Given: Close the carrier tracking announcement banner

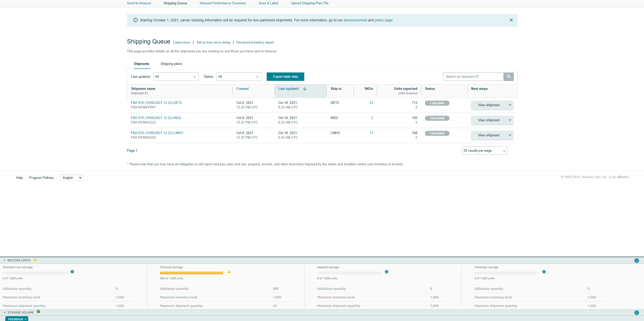Looking at the screenshot, I should (x=511, y=20).
